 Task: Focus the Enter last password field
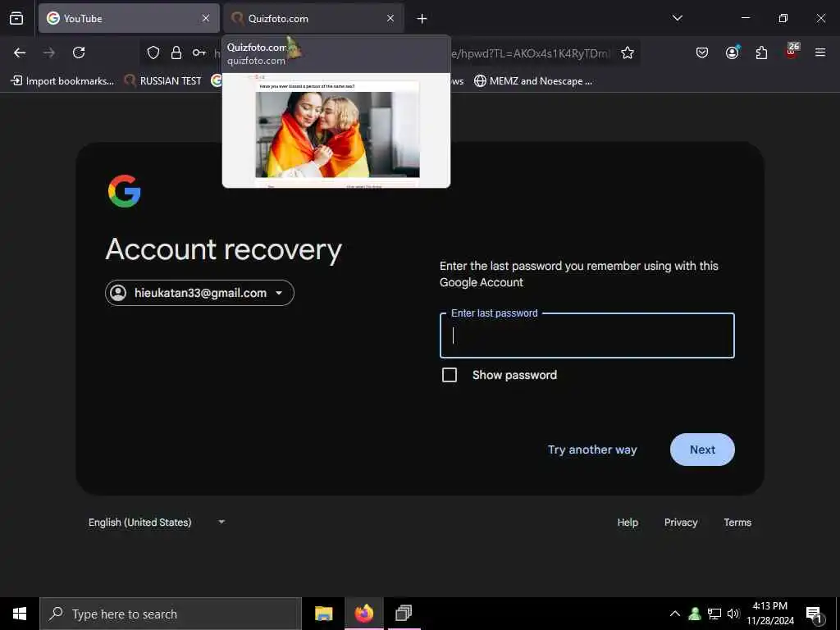click(587, 336)
